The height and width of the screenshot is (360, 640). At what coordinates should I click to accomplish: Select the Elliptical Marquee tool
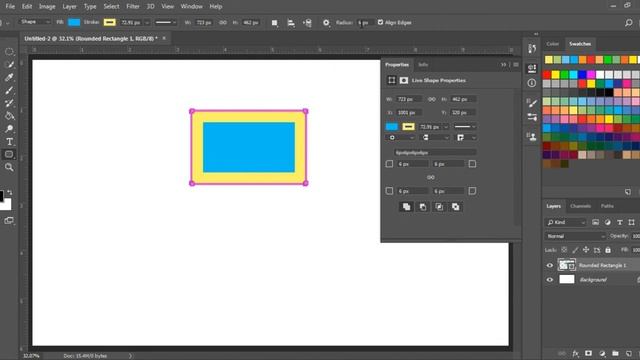point(9,52)
